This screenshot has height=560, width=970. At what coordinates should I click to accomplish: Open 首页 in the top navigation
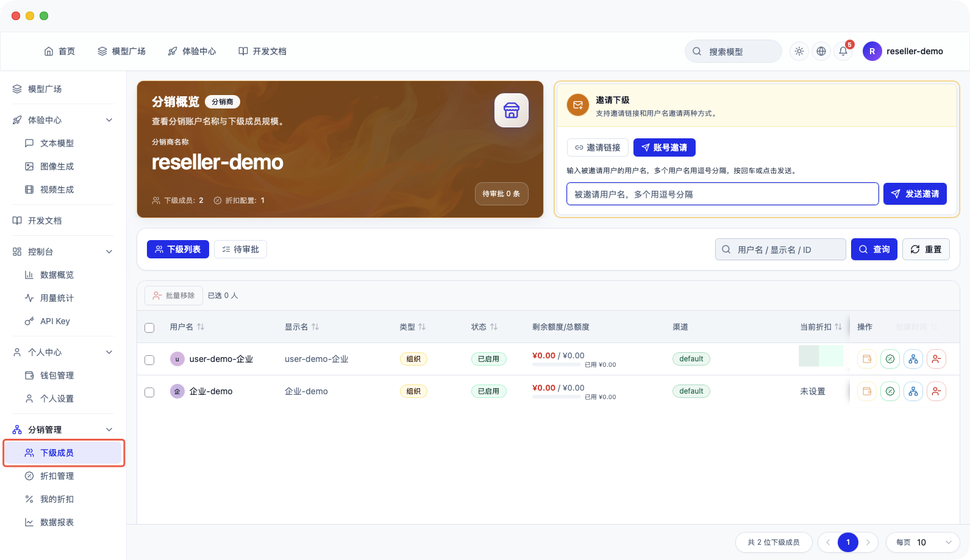(60, 51)
